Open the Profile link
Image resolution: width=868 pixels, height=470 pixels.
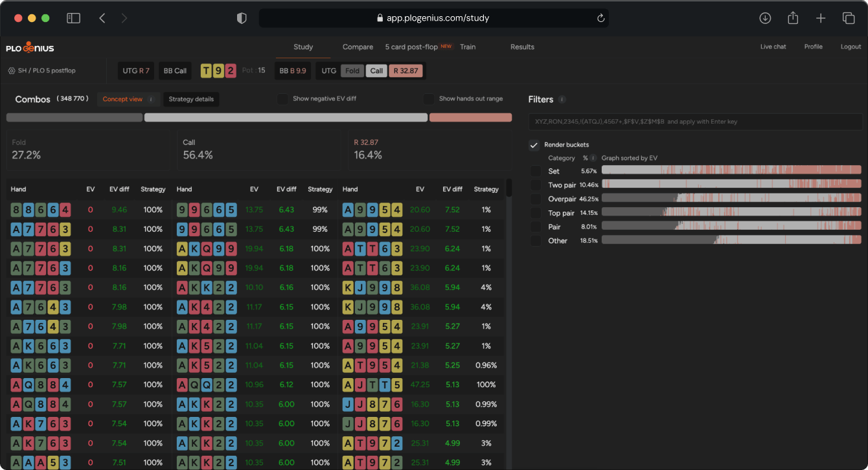point(814,47)
